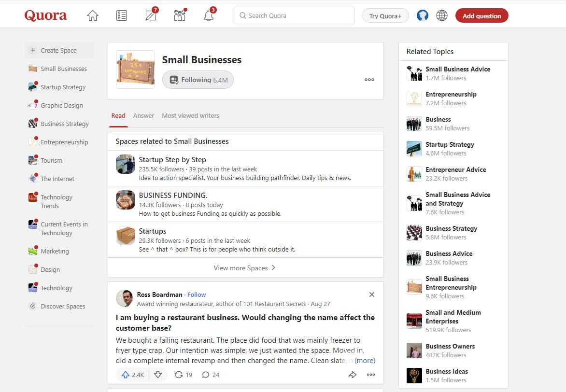The height and width of the screenshot is (392, 566).
Task: Follow Ross Boardman
Action: pyautogui.click(x=197, y=294)
